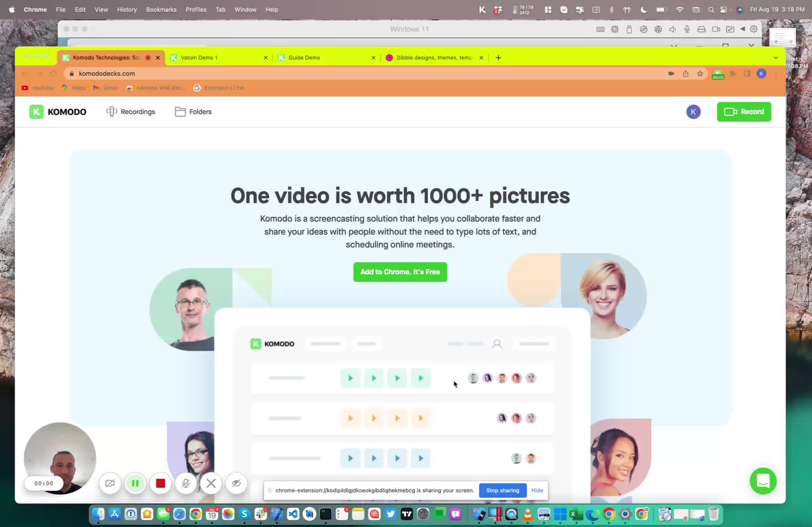Disable the camera in the recording widget
812x527 pixels.
[110, 483]
